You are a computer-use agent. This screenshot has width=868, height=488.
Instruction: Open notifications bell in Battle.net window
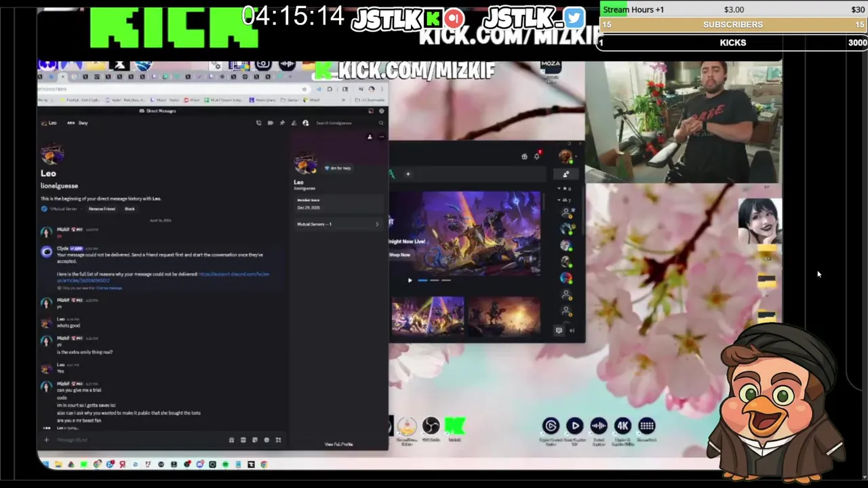[537, 156]
